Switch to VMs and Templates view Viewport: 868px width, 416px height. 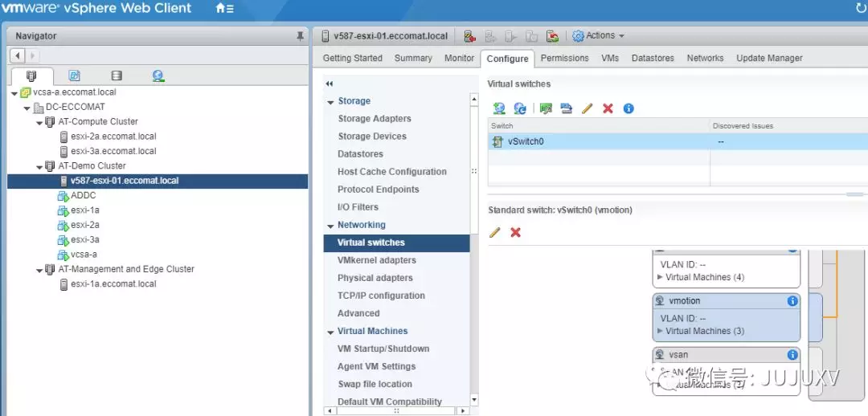click(x=74, y=75)
